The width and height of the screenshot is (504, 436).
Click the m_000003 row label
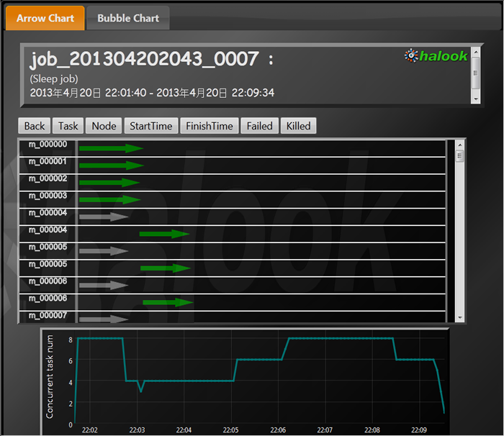click(x=48, y=196)
